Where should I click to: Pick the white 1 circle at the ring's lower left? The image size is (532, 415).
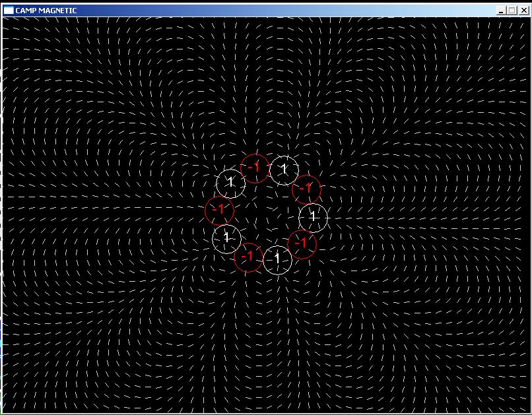226,239
